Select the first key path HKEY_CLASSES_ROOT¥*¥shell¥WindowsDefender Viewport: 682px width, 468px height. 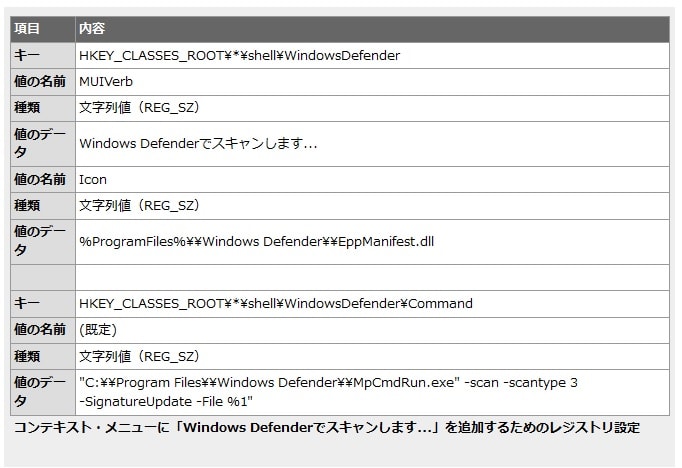pos(239,56)
